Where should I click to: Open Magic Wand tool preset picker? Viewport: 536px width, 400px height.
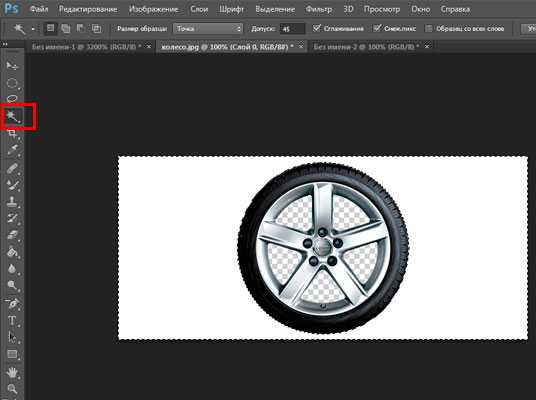[33, 29]
